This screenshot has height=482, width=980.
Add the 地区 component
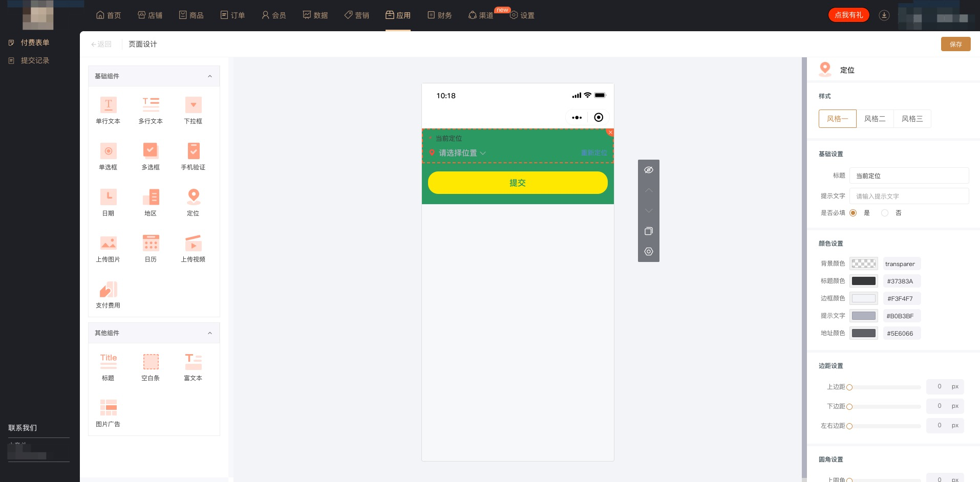click(x=151, y=202)
